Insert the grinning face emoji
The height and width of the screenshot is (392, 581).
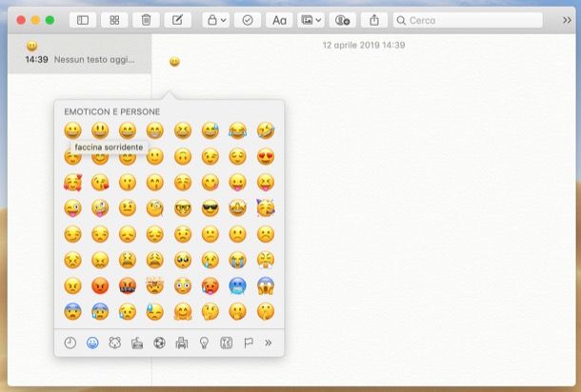point(72,130)
